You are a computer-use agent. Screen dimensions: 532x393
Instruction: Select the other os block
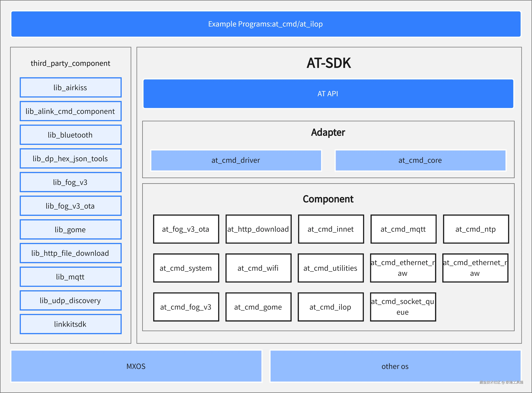tap(395, 366)
